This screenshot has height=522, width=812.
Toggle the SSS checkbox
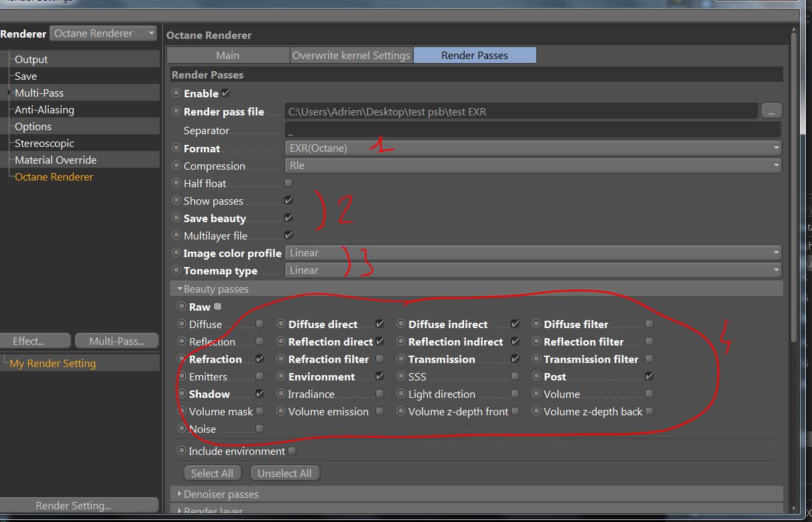pos(515,376)
